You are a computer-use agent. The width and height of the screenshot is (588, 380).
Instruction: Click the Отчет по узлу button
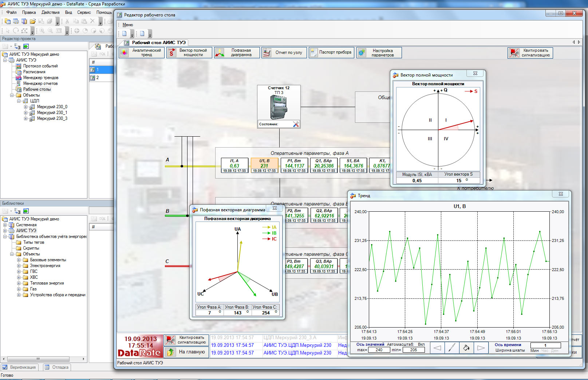[284, 53]
